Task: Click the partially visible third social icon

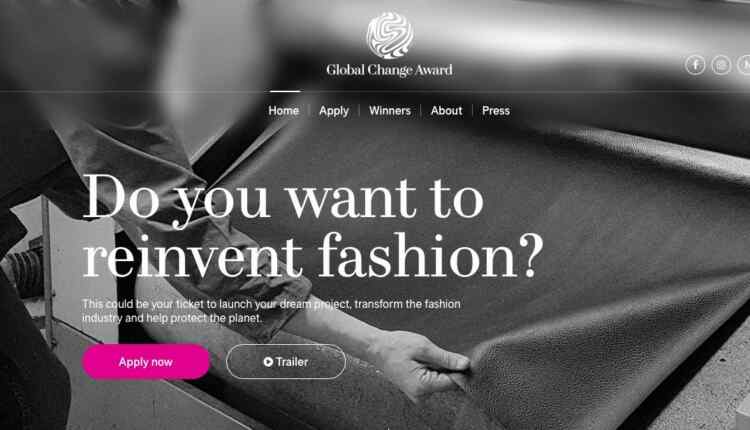Action: [x=744, y=65]
